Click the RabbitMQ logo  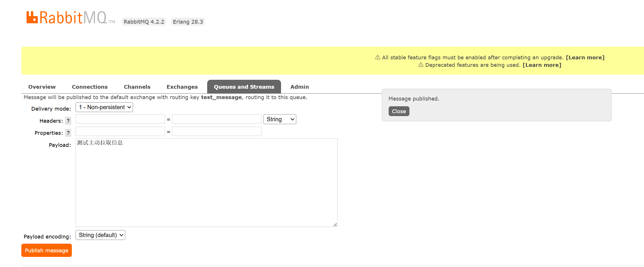[70, 18]
